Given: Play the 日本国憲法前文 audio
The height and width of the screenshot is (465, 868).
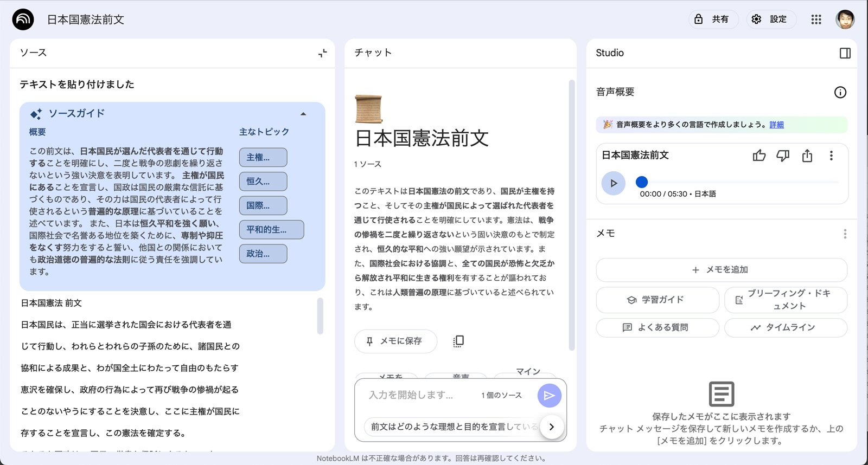Looking at the screenshot, I should (x=614, y=183).
